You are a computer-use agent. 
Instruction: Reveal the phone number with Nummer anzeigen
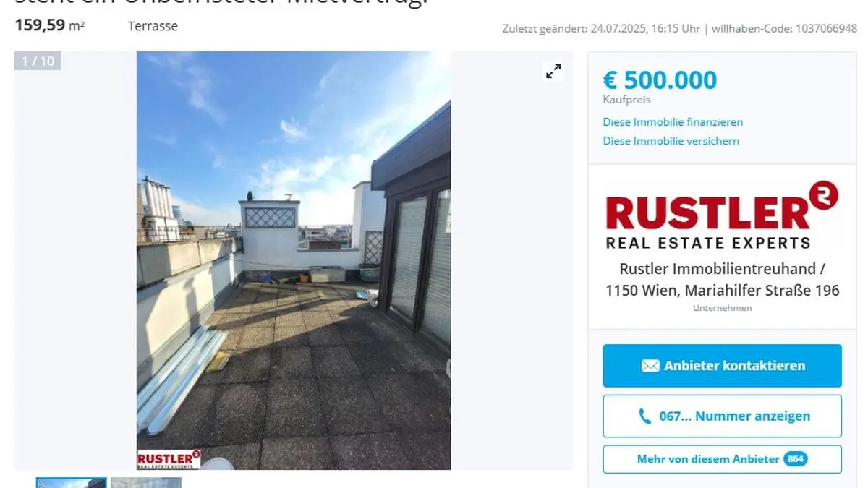tap(722, 416)
